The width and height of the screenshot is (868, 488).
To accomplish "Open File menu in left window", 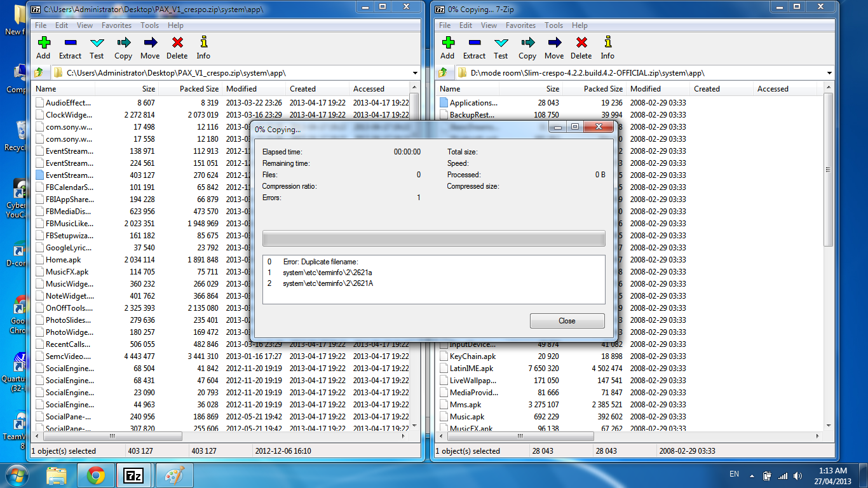I will click(x=41, y=25).
